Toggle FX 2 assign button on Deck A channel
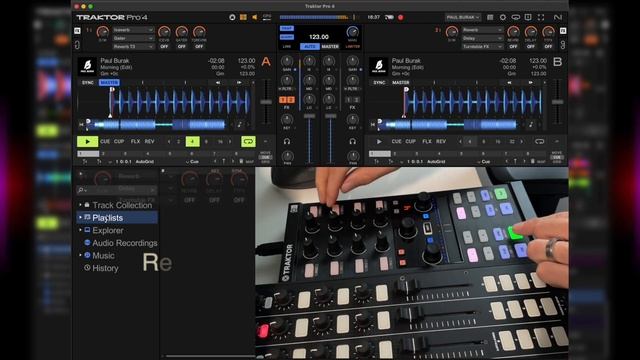 [291, 100]
